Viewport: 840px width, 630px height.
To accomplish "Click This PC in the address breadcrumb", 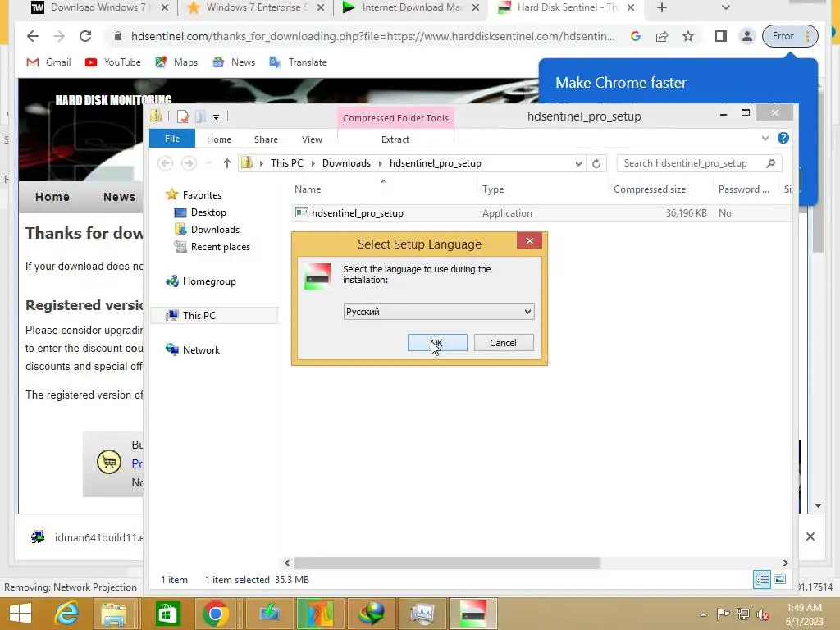I will click(x=286, y=163).
